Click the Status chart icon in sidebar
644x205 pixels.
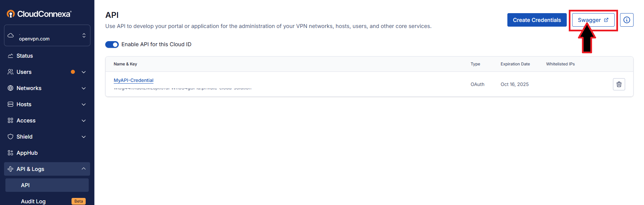[x=10, y=56]
